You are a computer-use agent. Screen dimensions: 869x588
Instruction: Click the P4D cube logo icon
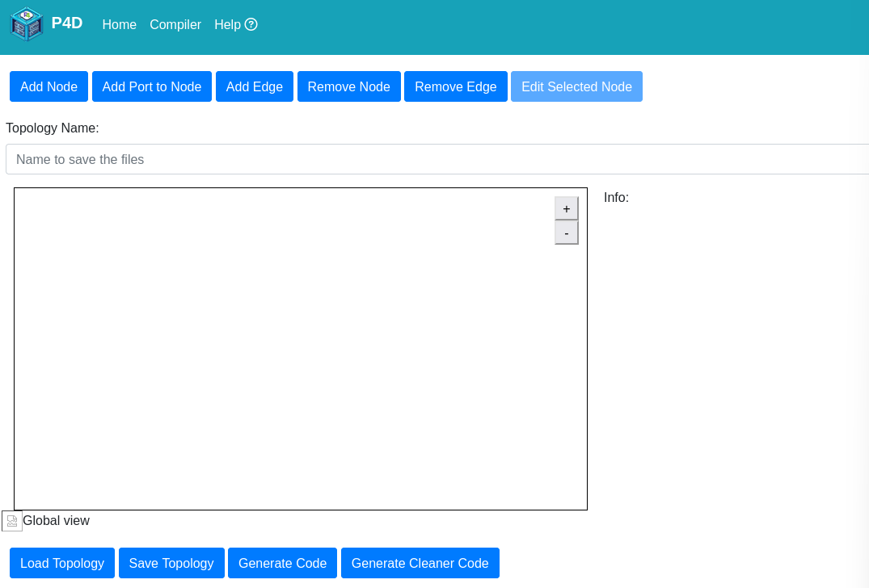tap(27, 24)
